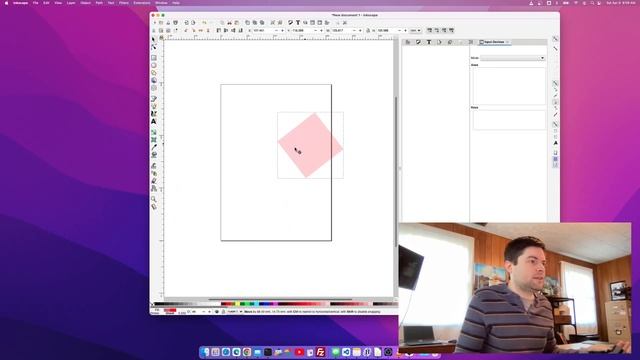640x360 pixels.
Task: Select the Ellipse tool in toolbox
Action: 154,65
